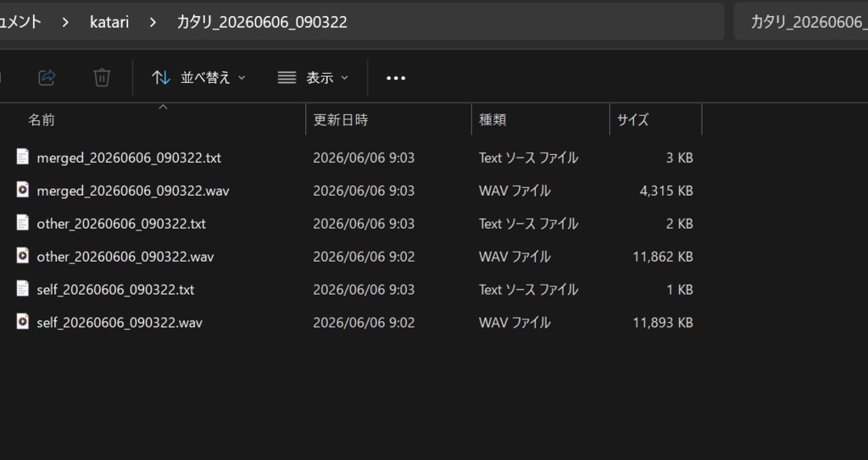Image resolution: width=868 pixels, height=460 pixels.
Task: Click the other_20260606_090322.wav audio file icon
Action: tap(22, 256)
